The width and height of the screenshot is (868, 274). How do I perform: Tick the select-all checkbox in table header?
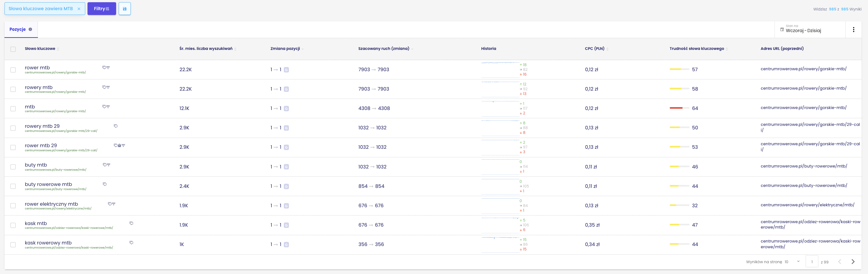point(13,49)
